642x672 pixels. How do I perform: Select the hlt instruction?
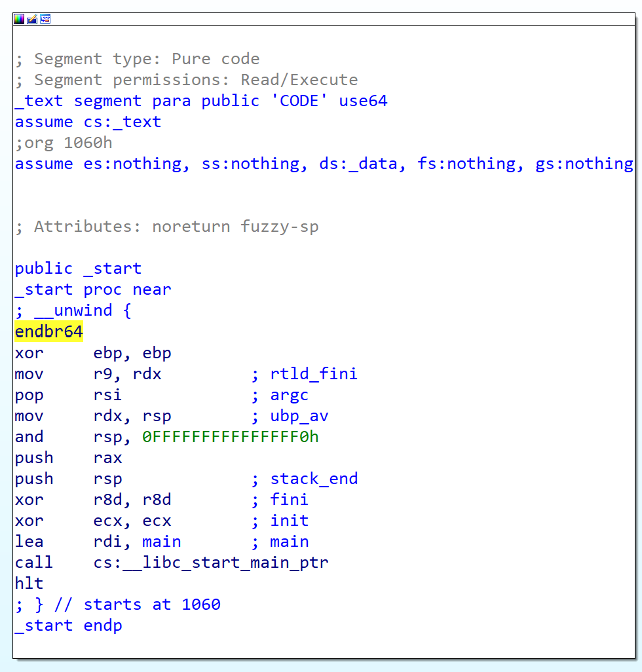29,584
